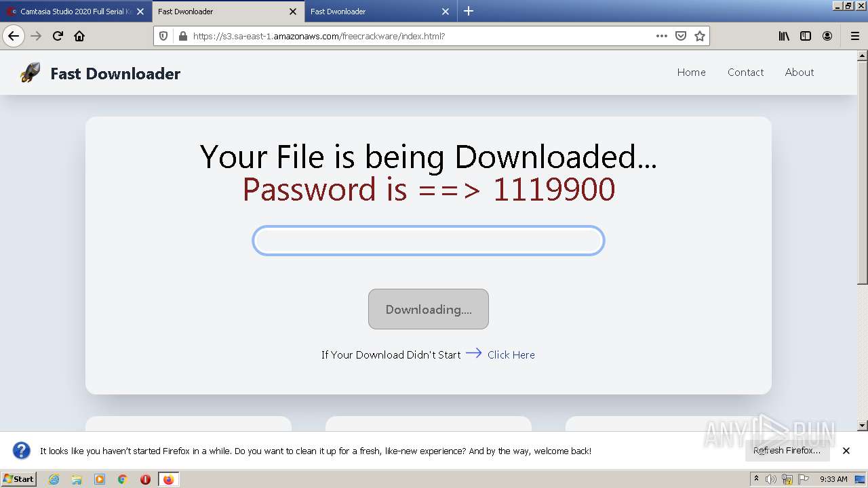The height and width of the screenshot is (488, 868).
Task: Launch Internet Explorer from taskbar
Action: coord(54,479)
